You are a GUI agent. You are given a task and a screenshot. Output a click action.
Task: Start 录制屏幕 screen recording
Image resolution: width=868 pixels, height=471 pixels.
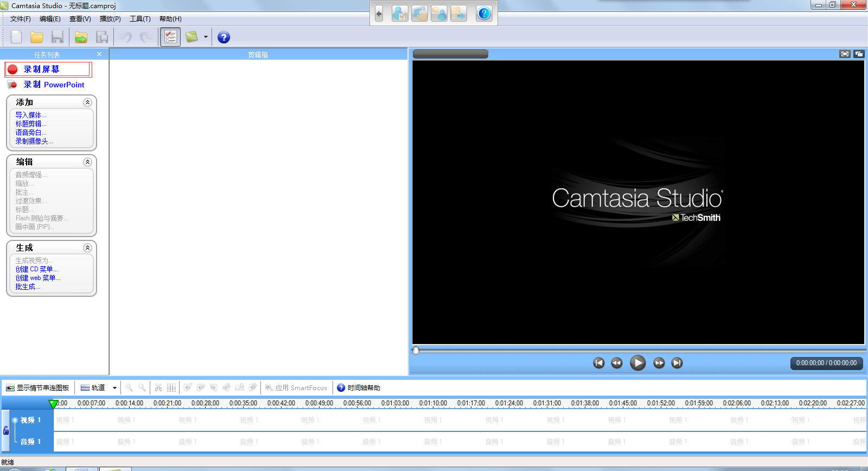pyautogui.click(x=48, y=69)
